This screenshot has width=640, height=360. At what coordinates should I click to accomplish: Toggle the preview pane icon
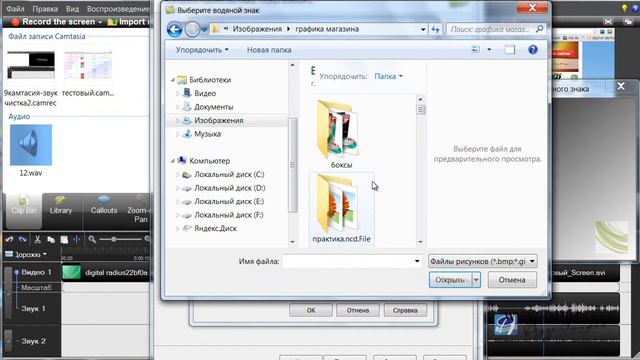pos(510,50)
